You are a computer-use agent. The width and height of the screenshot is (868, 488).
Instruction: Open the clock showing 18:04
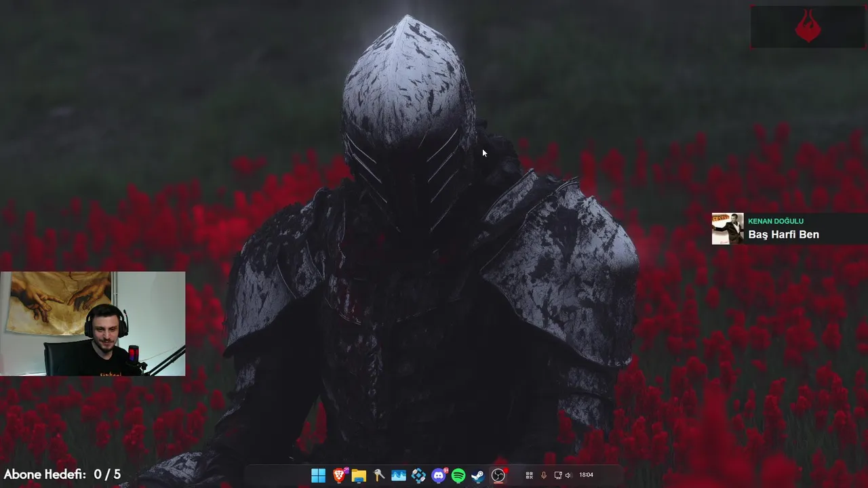click(586, 475)
